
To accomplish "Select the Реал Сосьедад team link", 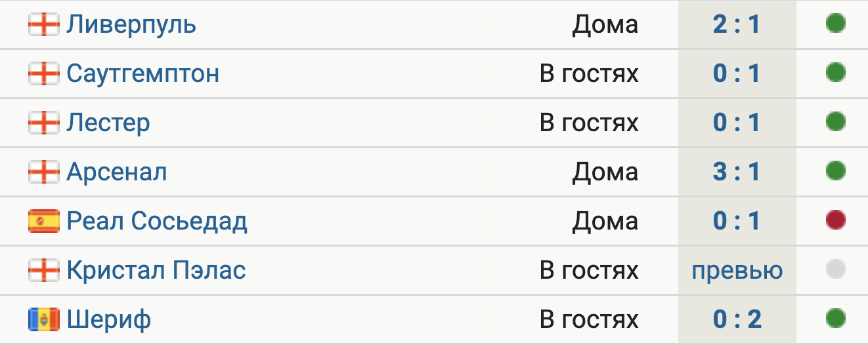I will 157,221.
